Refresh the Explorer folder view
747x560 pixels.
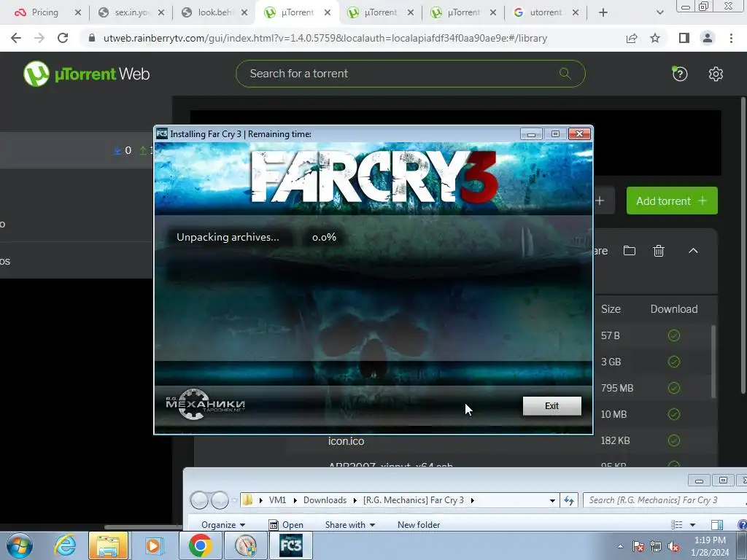tap(569, 500)
